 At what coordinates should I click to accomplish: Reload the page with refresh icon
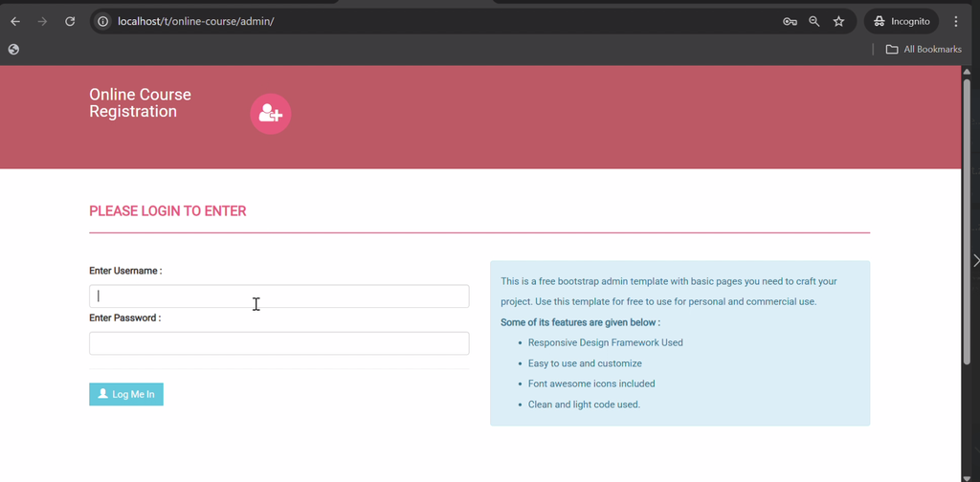pos(70,21)
